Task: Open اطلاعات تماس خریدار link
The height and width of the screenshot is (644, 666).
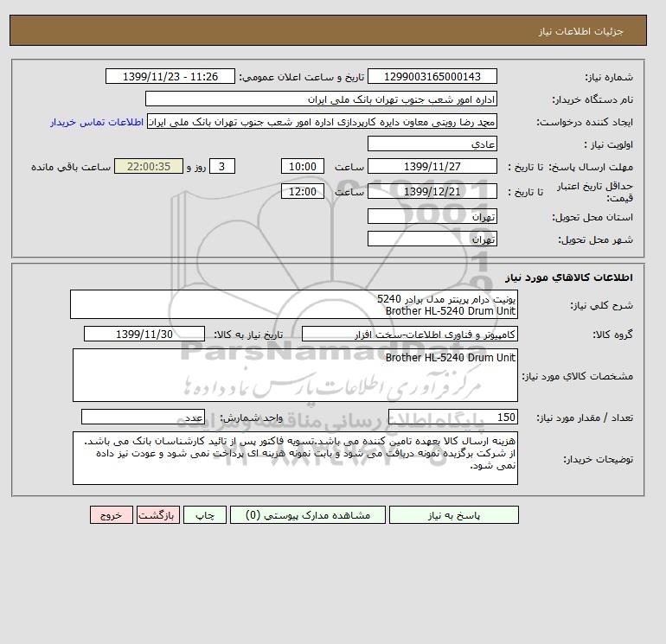Action: 97,122
